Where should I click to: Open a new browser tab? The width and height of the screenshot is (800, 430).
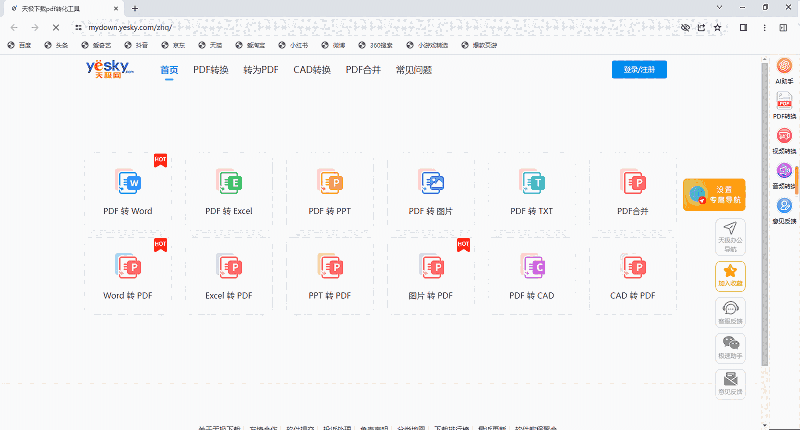[x=135, y=8]
